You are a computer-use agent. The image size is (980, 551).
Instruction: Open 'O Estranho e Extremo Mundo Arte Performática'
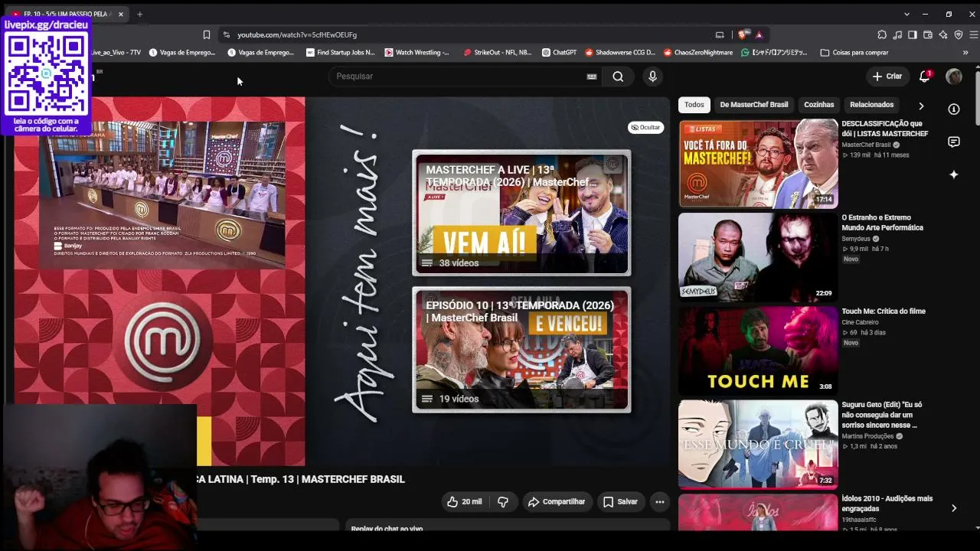pyautogui.click(x=882, y=223)
